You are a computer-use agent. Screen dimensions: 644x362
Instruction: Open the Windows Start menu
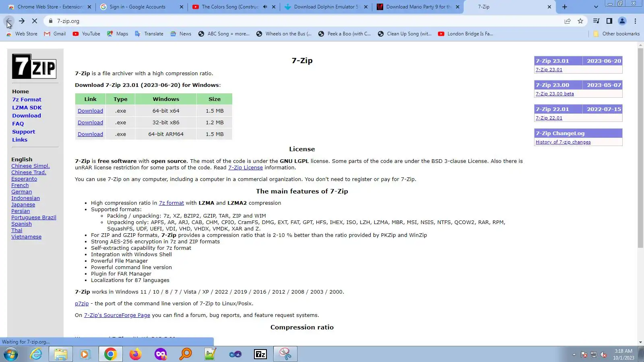[11, 354]
